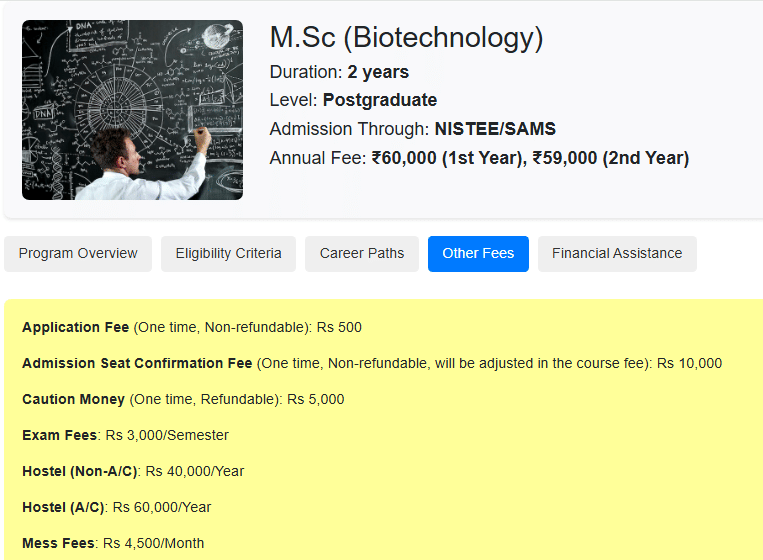
Task: Click the Hostel (Non-A/C) label
Action: (x=80, y=471)
